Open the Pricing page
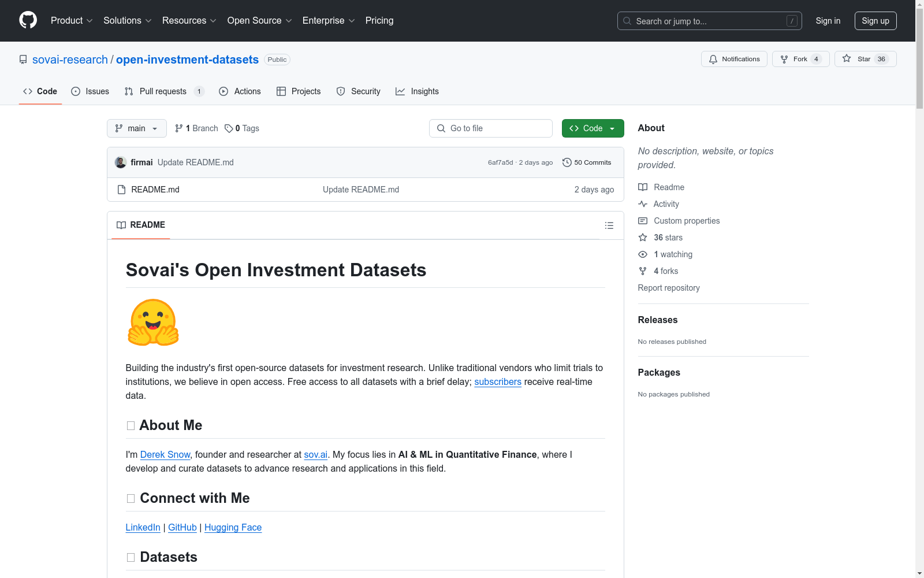The width and height of the screenshot is (924, 578). click(379, 20)
